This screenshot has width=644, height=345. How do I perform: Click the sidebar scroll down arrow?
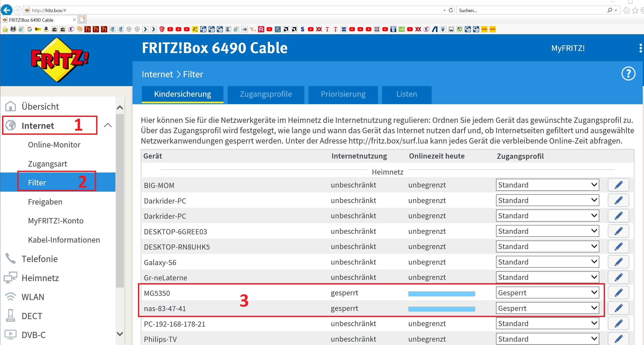pos(120,334)
